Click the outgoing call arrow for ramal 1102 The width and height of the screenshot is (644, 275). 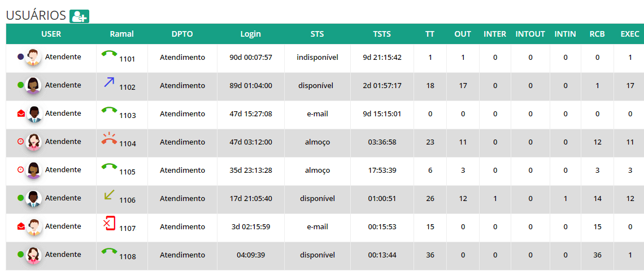[x=109, y=82]
